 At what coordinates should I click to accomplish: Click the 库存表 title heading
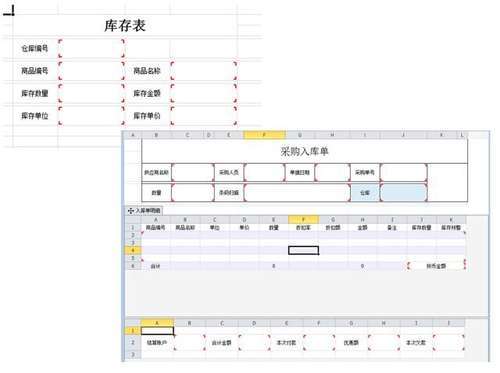point(125,26)
